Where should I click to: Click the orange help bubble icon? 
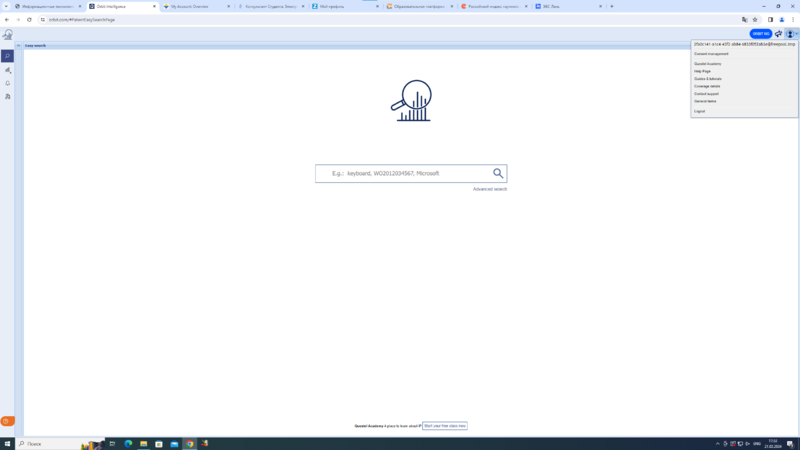point(7,421)
